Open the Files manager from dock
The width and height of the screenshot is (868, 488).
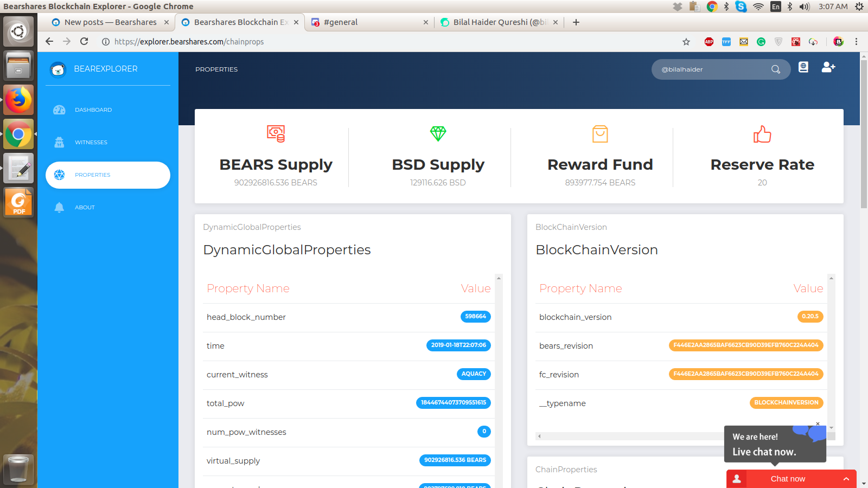pyautogui.click(x=18, y=66)
